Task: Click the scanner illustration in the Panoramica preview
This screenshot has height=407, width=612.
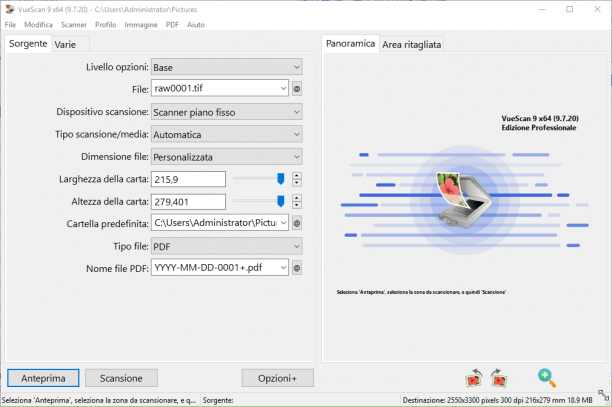Action: (464, 200)
